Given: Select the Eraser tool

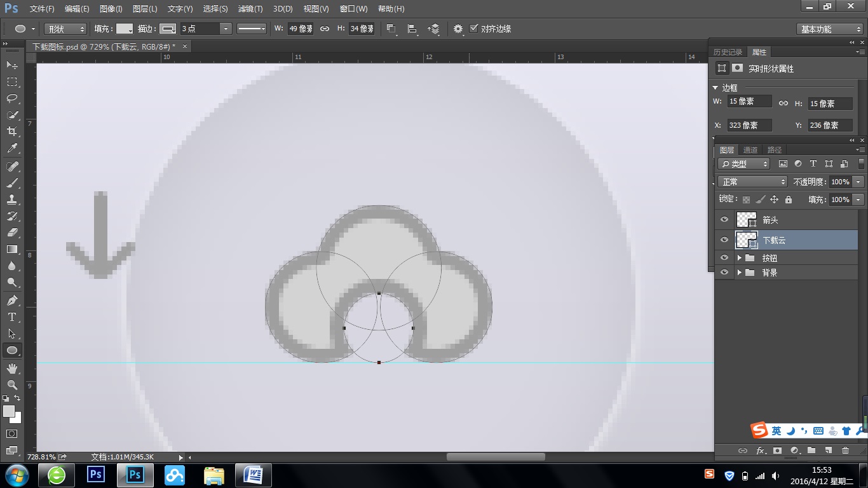Looking at the screenshot, I should pyautogui.click(x=12, y=233).
